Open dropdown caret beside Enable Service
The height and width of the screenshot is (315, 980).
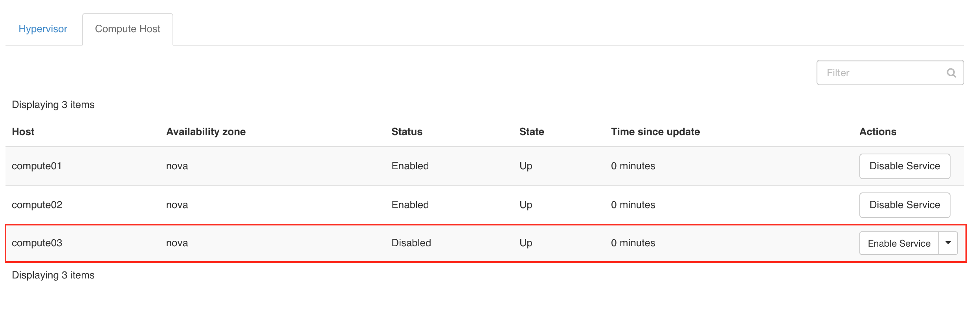point(948,243)
